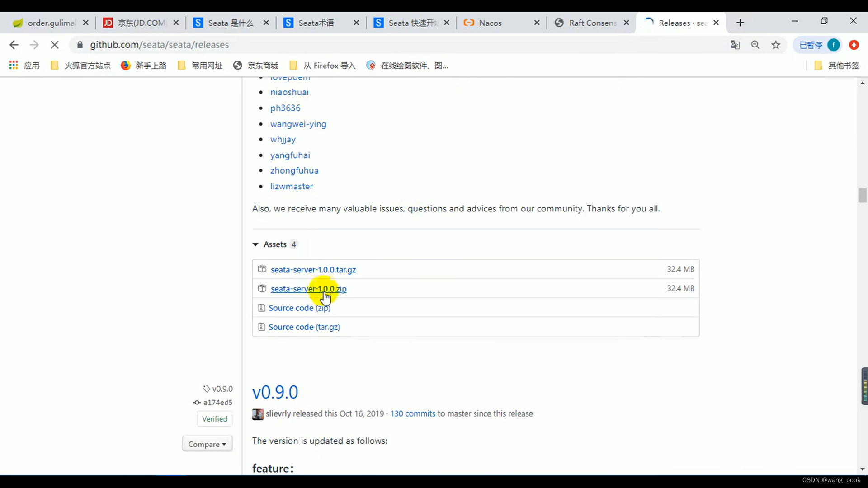The image size is (868, 488).
Task: Bookmark this page with the star
Action: tap(776, 45)
